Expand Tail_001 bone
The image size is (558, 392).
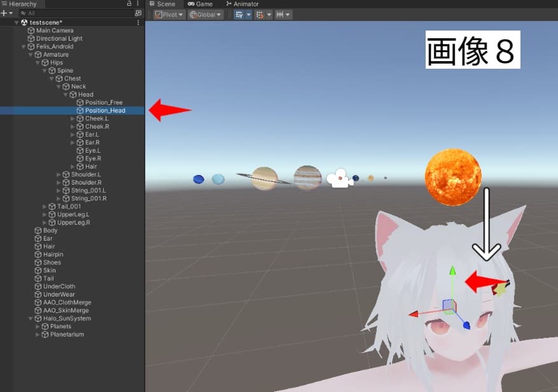point(45,207)
